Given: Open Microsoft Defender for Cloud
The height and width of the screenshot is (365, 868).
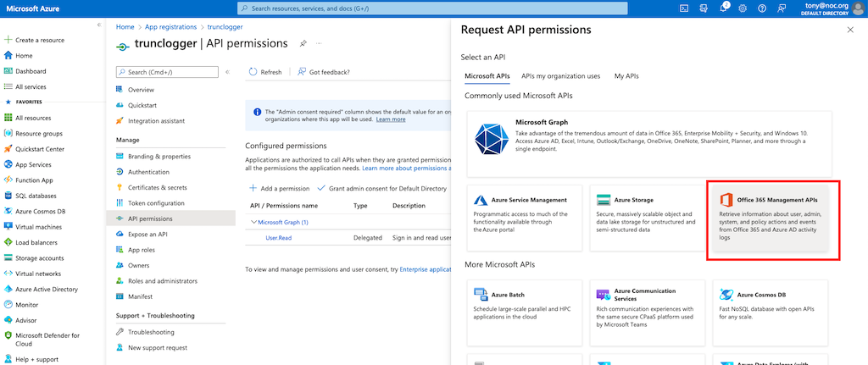Looking at the screenshot, I should pyautogui.click(x=42, y=339).
